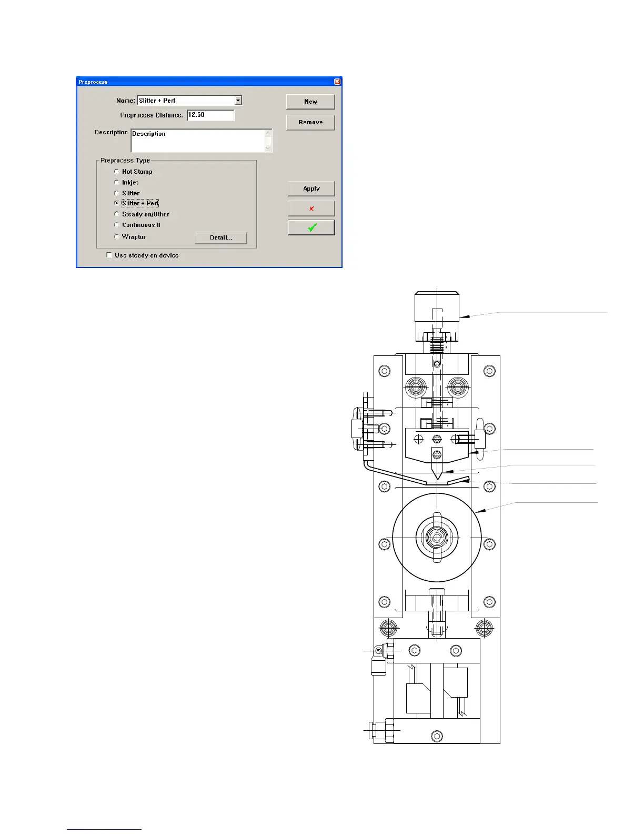Screen dimensions: 644x834
Task: Click the Apply button
Action: pyautogui.click(x=311, y=188)
